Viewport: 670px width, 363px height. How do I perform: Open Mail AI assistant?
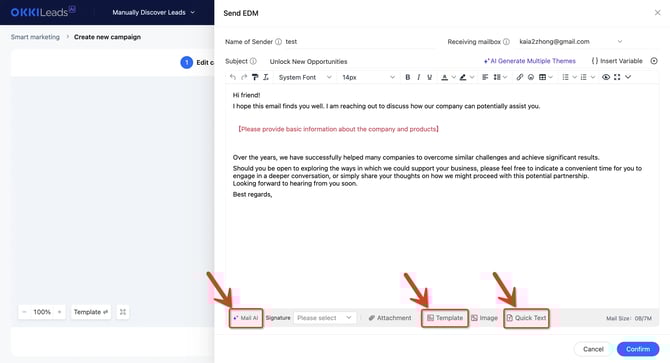click(x=246, y=318)
